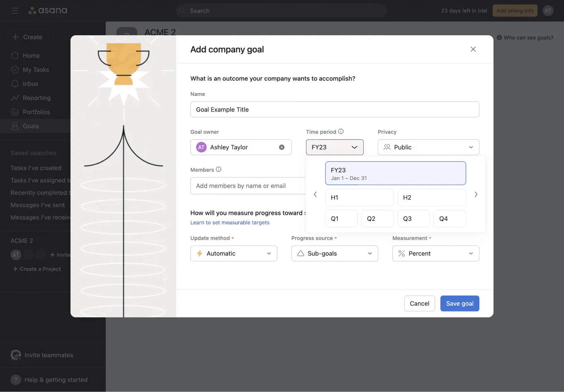
Task: Click the goal Name input field
Action: coord(334,110)
